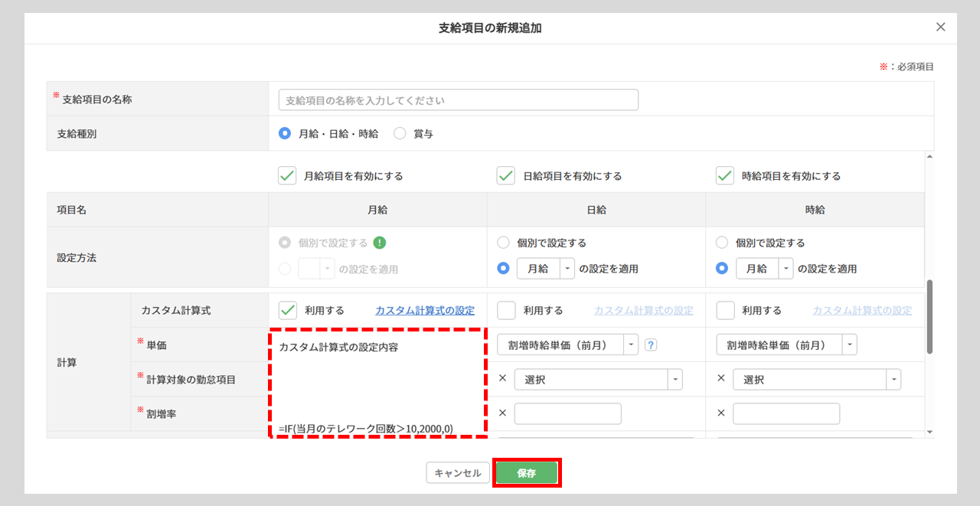The image size is (980, 506).
Task: Click the 時給 column header
Action: click(815, 209)
